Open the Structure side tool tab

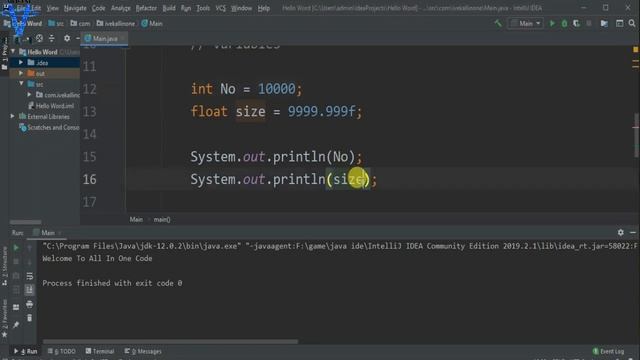point(4,265)
